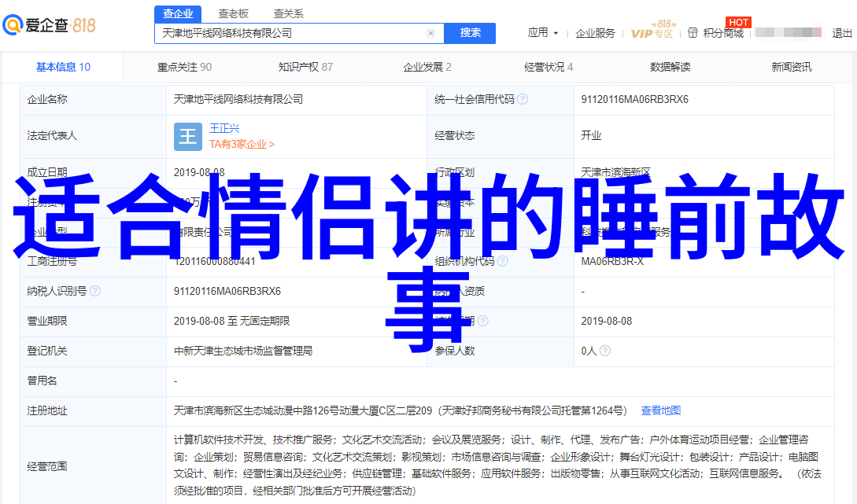Select the 营业期限 value 2019-08-08 至 无固定期限
The height and width of the screenshot is (504, 857).
pos(231,321)
